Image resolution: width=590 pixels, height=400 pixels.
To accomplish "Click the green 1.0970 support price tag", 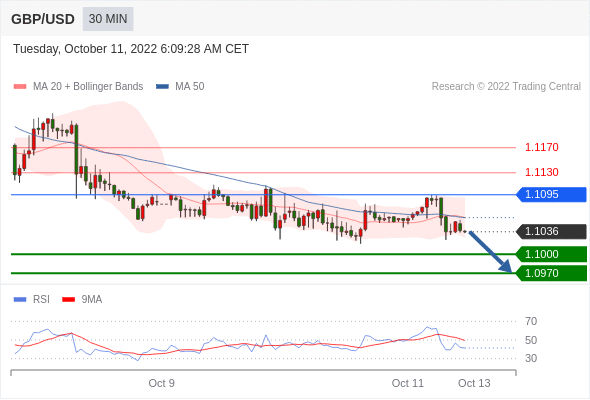I will point(551,273).
